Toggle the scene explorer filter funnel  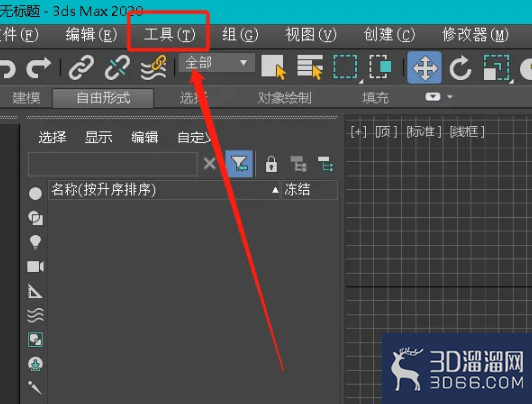pos(239,164)
